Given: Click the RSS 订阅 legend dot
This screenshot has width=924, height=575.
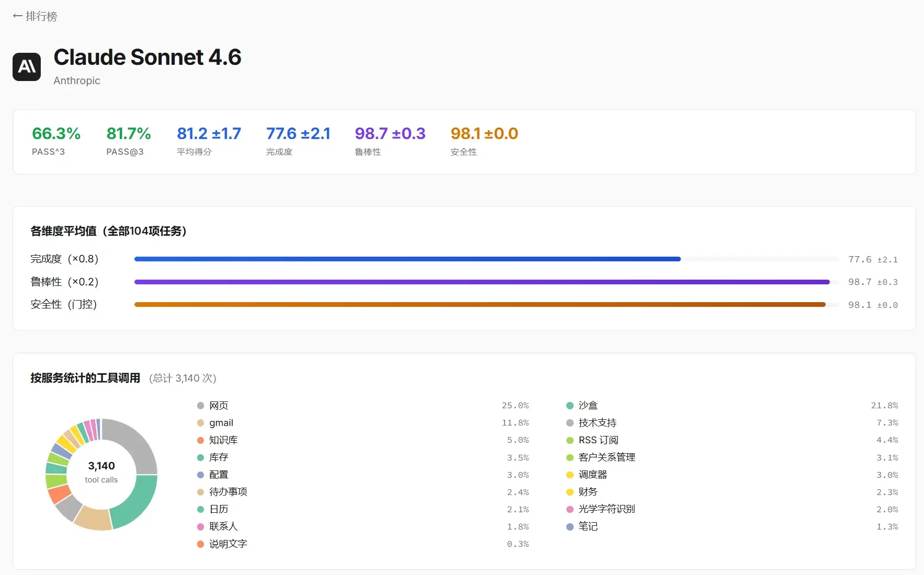Looking at the screenshot, I should click(570, 440).
